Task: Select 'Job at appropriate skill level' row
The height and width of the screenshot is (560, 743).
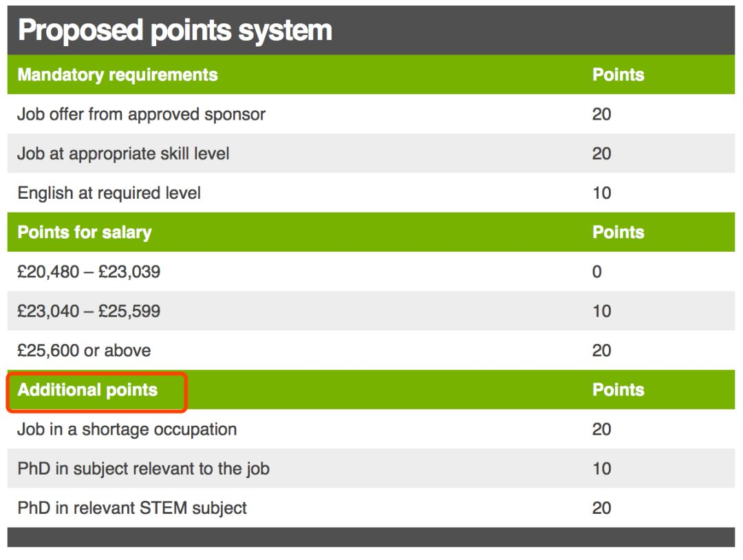Action: coord(371,153)
